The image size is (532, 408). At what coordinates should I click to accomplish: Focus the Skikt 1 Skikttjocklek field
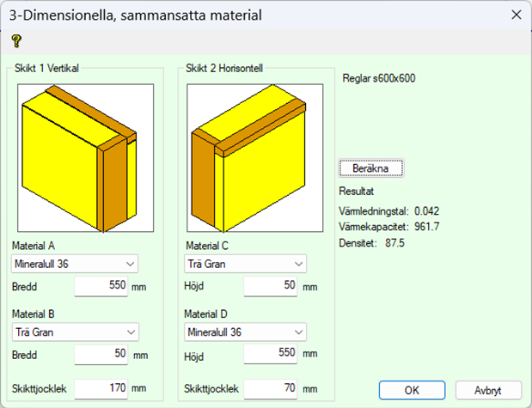(101, 388)
